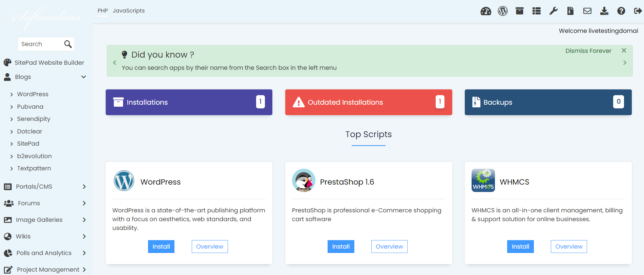644x275 pixels.
Task: Open the task list icon in top toolbar
Action: 537,11
